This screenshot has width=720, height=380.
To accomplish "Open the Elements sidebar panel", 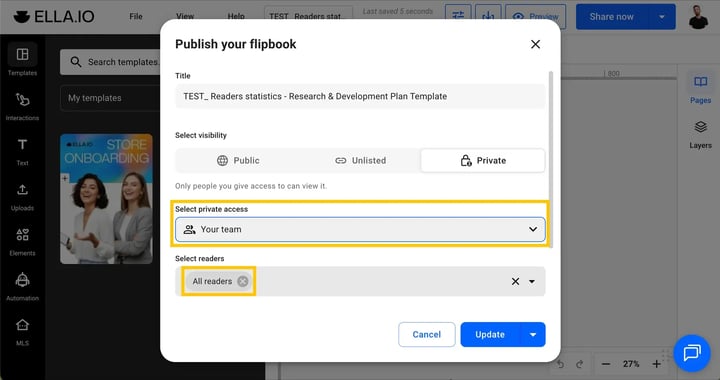I will (22, 242).
